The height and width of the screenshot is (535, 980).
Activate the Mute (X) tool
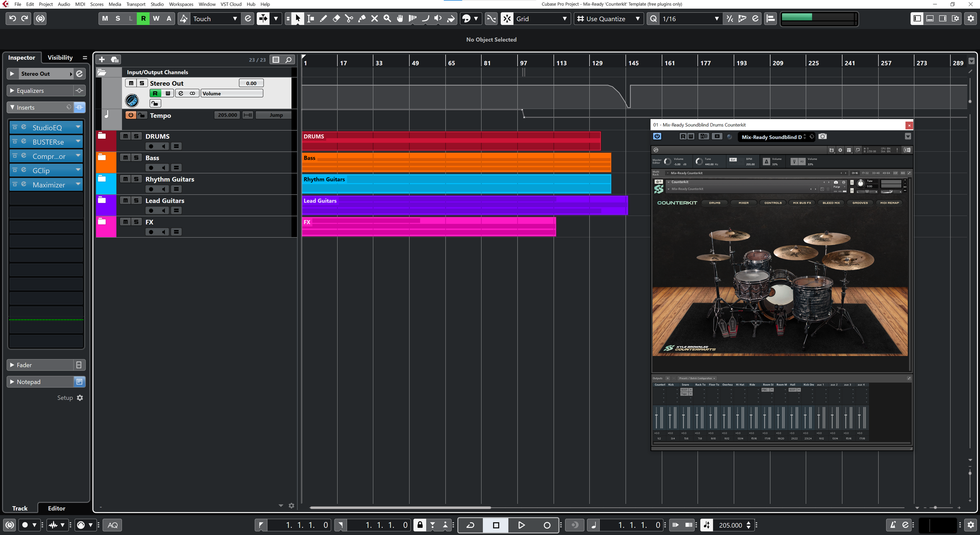[374, 18]
